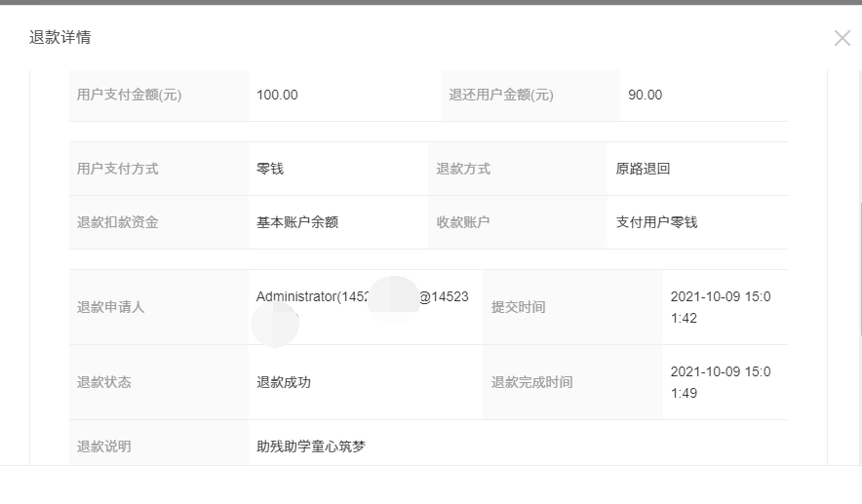The image size is (862, 504).
Task: Select the 零钱 payment method value
Action: pos(270,169)
